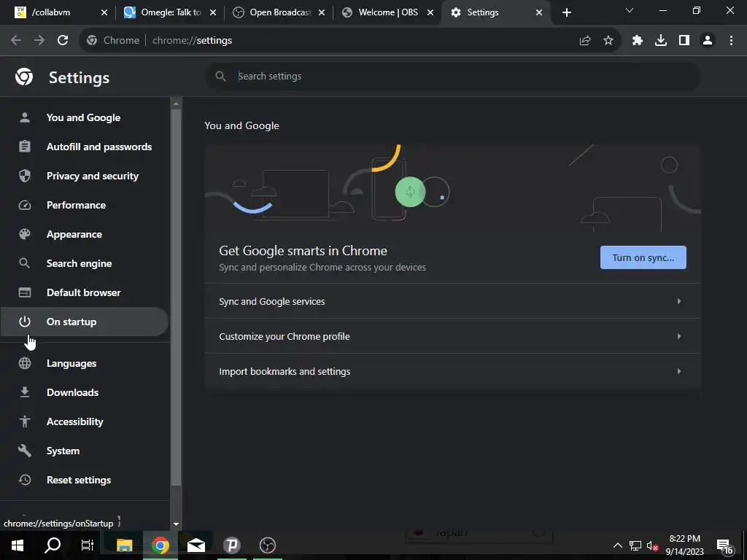Reload the current page
Viewport: 747px width, 560px height.
[63, 41]
